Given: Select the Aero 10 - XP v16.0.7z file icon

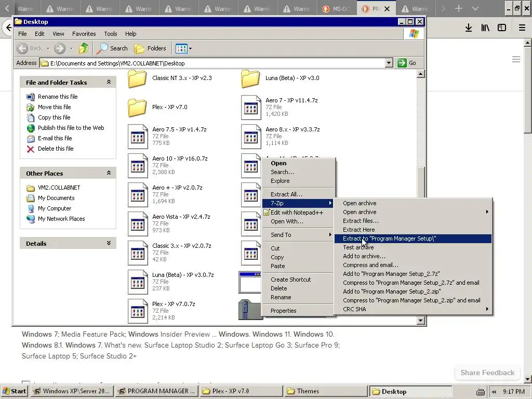Looking at the screenshot, I should click(138, 166).
